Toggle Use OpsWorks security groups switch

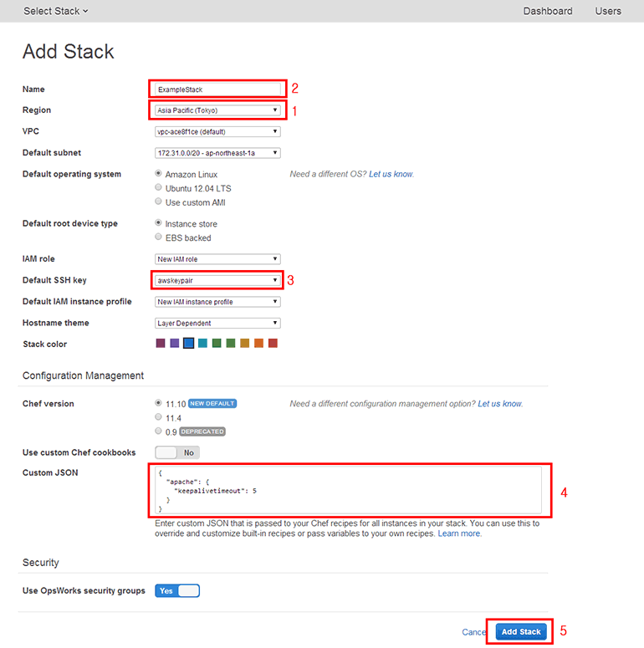177,591
